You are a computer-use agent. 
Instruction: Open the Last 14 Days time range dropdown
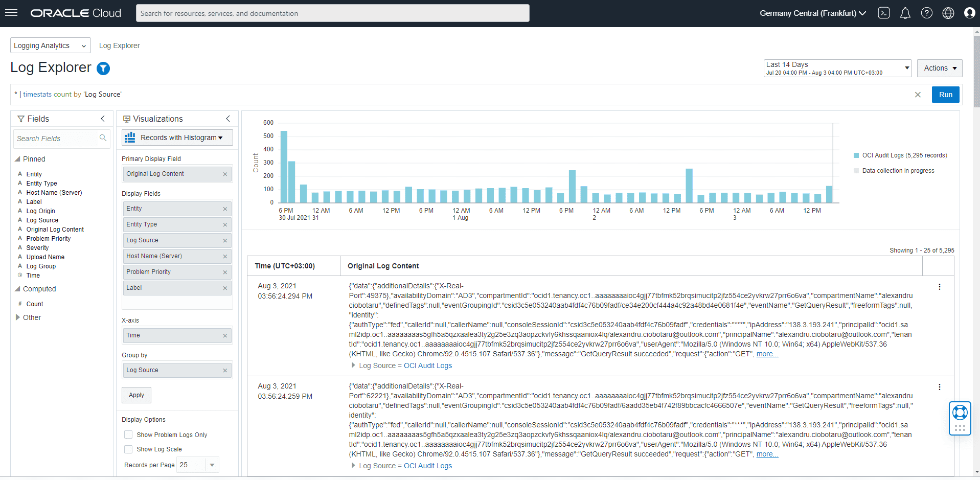[837, 68]
